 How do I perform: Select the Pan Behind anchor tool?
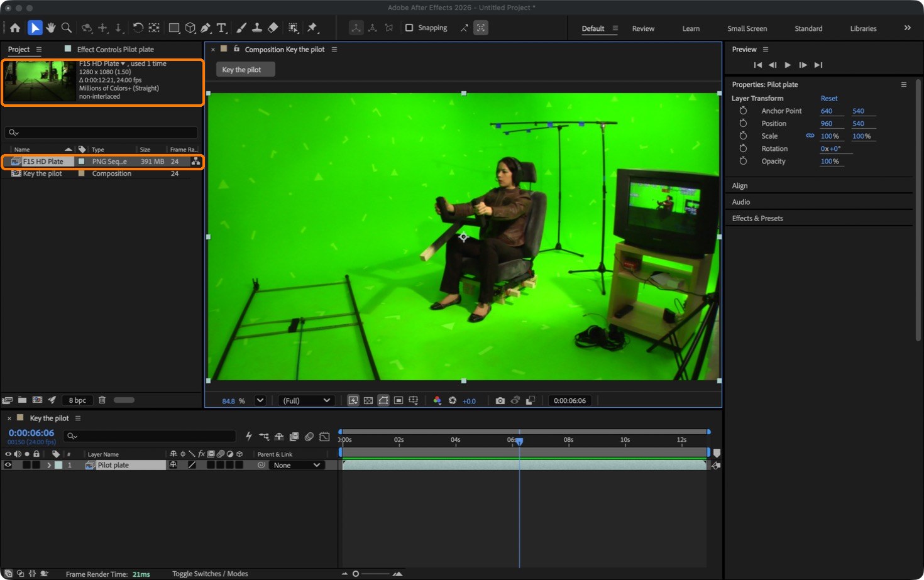coord(154,28)
